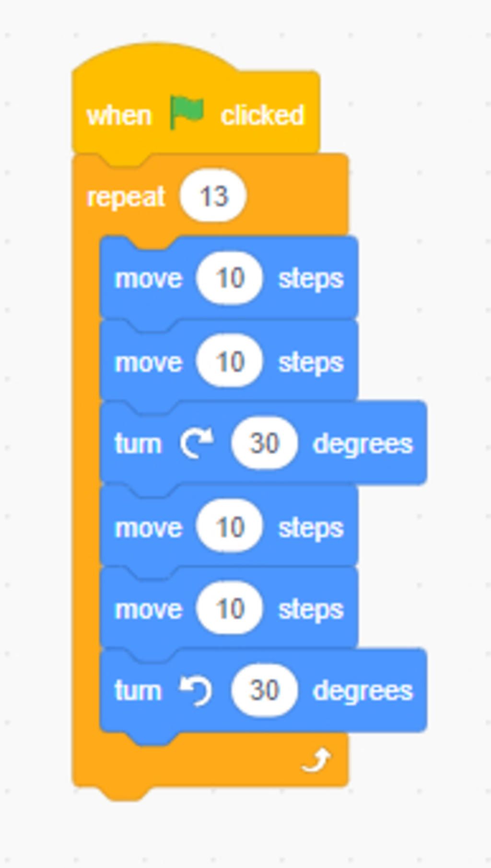Click the counterclockwise turn arrow icon
Image resolution: width=491 pixels, height=868 pixels.
pos(196,690)
